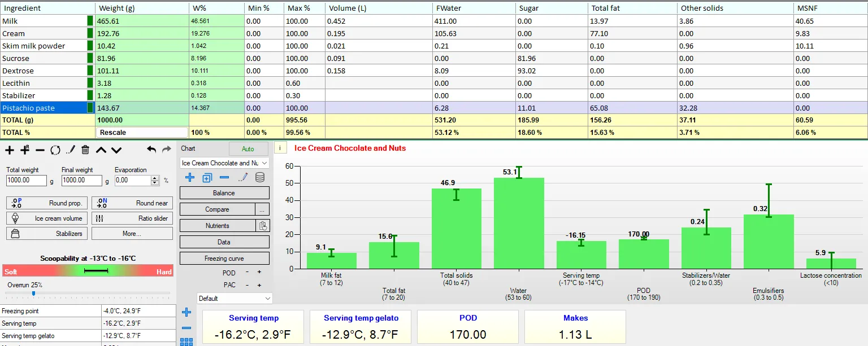Screen dimensions: 868x346
Task: Undo the last change
Action: pos(151,150)
